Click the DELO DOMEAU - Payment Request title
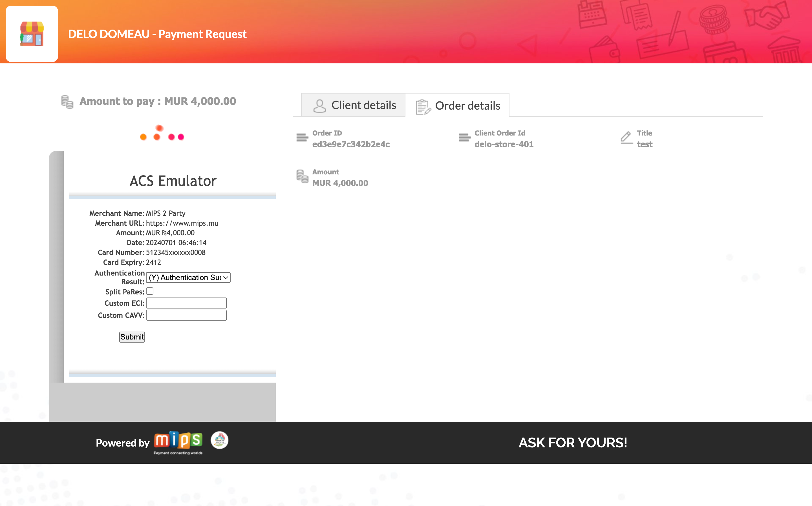The width and height of the screenshot is (812, 506). (x=157, y=34)
